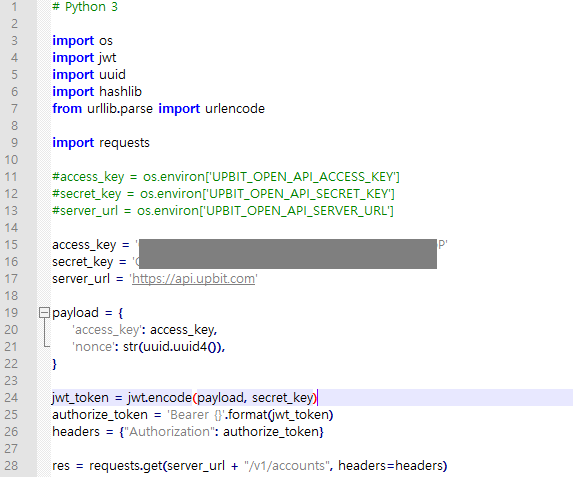
Task: Click 'UPBIT_OPEN_API_SERVER_URL' on line 13
Action: point(296,211)
